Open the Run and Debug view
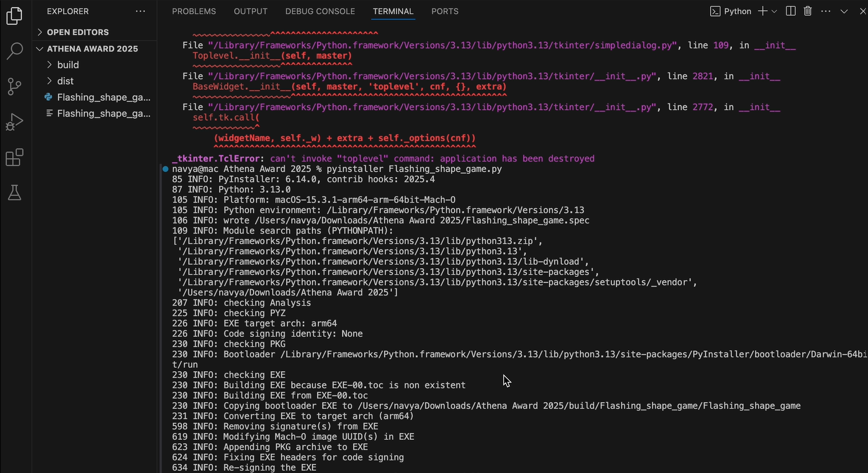Viewport: 868px width, 473px height. [14, 122]
